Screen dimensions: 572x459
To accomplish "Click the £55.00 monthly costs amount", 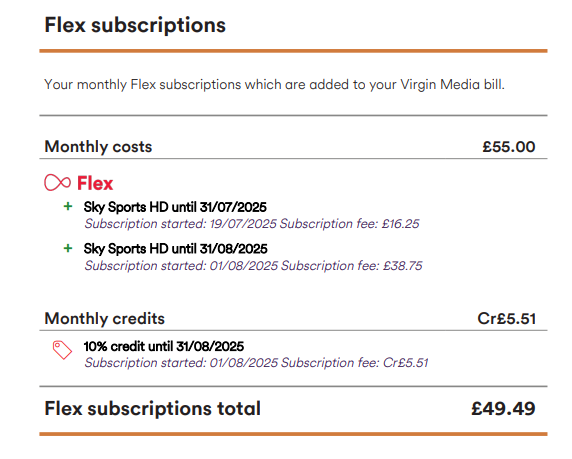I will tap(509, 147).
